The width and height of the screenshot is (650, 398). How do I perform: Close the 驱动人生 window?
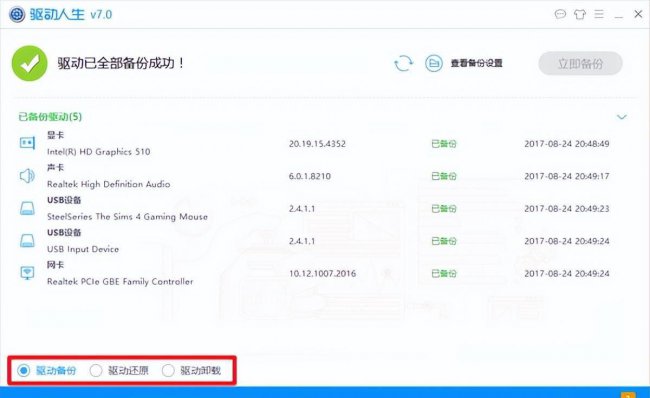638,15
